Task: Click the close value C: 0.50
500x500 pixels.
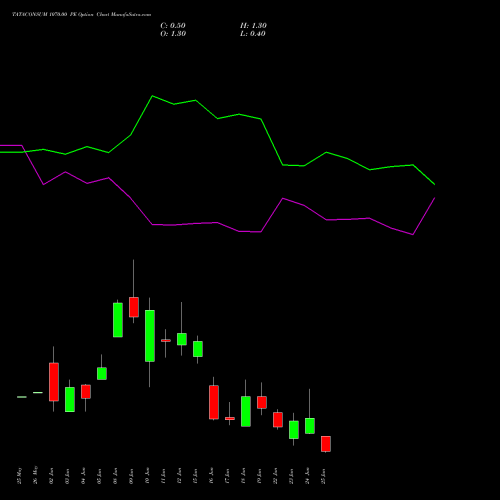Action: click(x=173, y=26)
